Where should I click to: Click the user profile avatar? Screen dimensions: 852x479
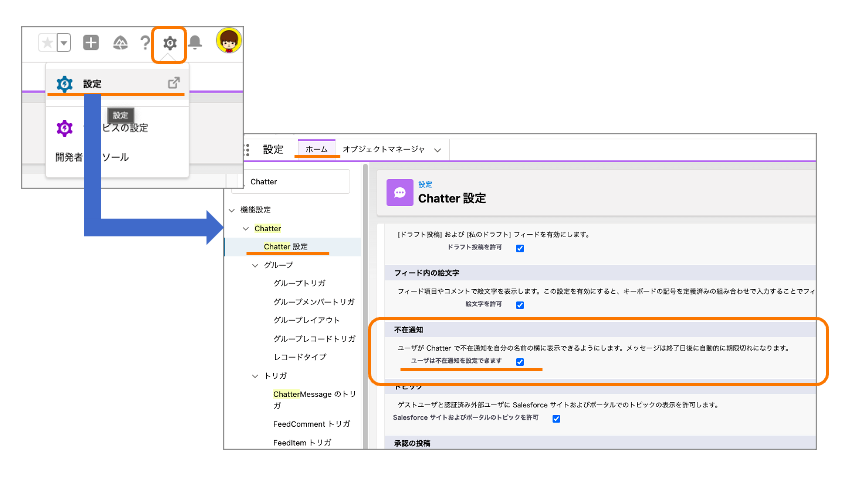228,40
